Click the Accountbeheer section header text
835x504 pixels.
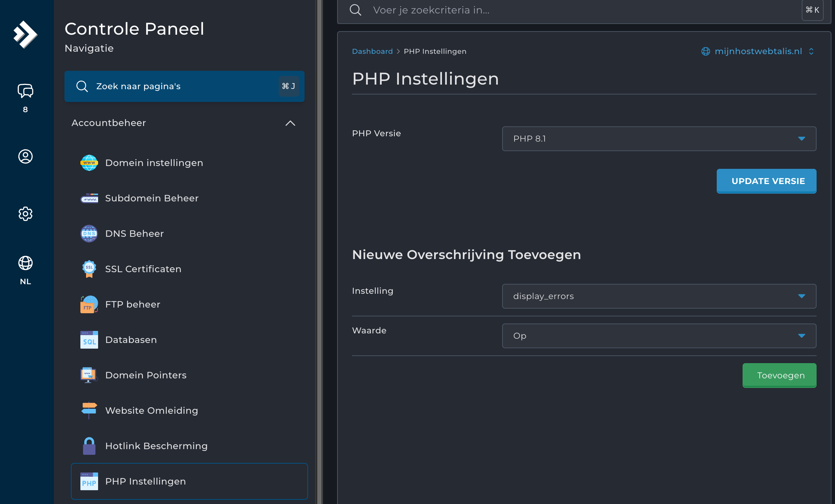pos(109,123)
